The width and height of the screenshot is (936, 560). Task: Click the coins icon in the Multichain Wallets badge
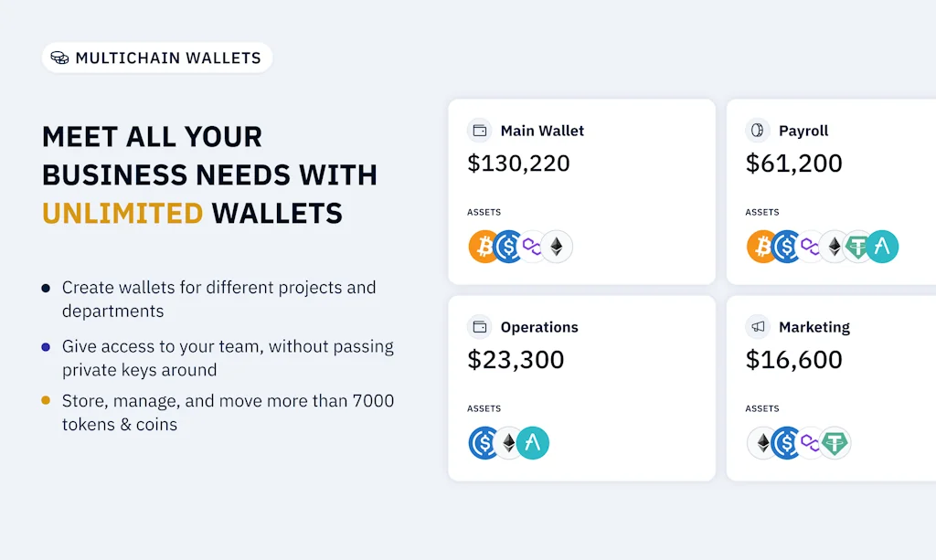59,58
